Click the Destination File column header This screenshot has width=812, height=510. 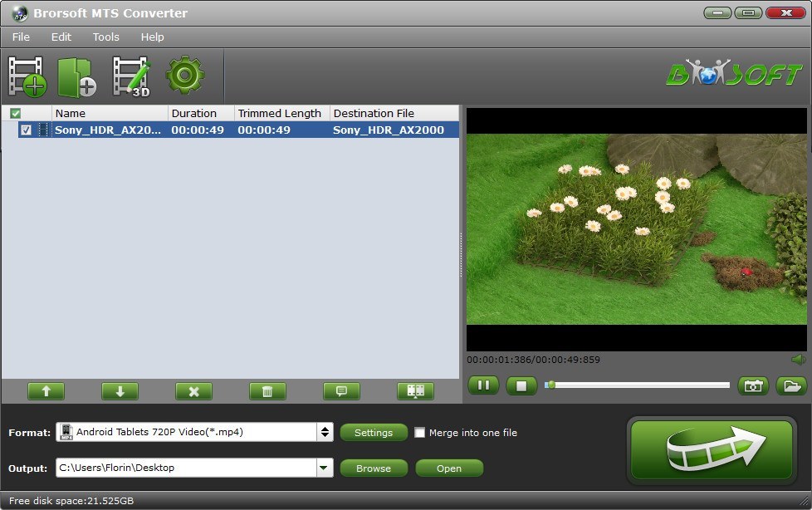pyautogui.click(x=394, y=114)
